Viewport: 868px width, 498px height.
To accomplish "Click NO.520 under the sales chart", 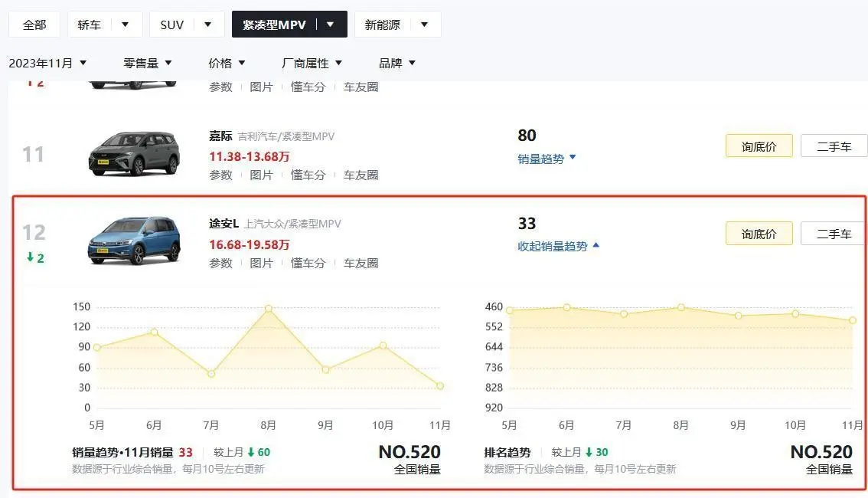I will [410, 452].
